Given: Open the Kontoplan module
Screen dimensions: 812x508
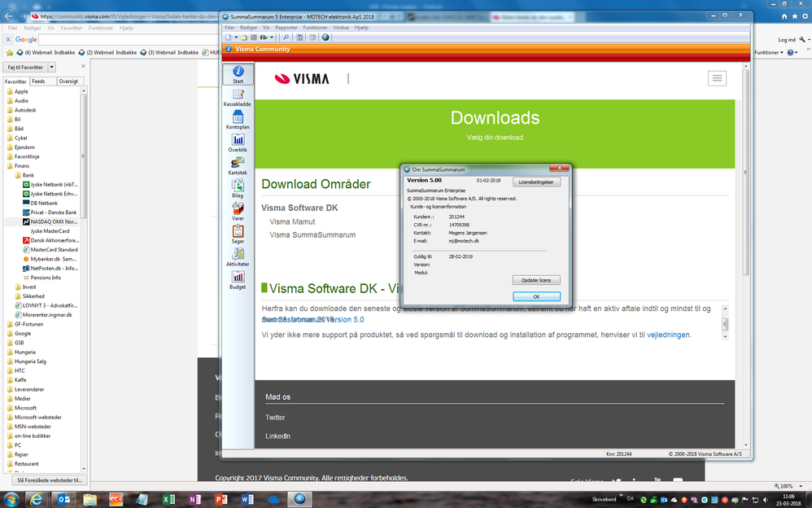Looking at the screenshot, I should (238, 120).
